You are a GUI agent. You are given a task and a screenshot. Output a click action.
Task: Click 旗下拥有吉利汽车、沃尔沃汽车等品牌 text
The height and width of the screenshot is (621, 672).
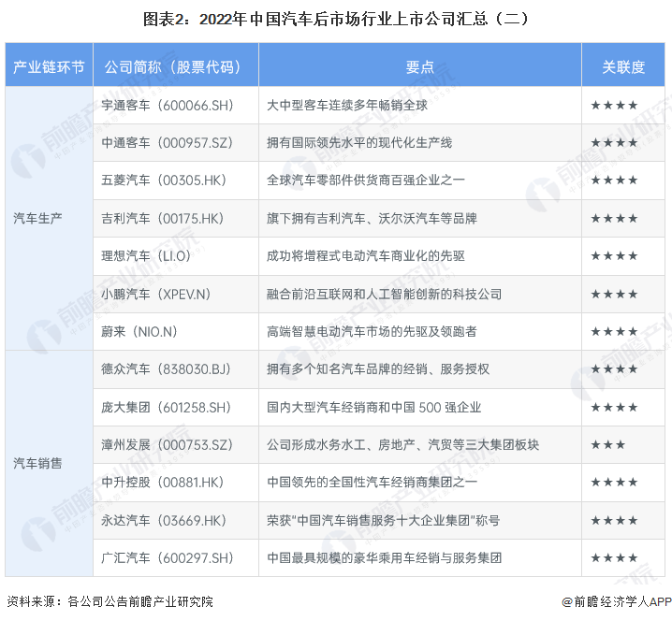coord(372,219)
